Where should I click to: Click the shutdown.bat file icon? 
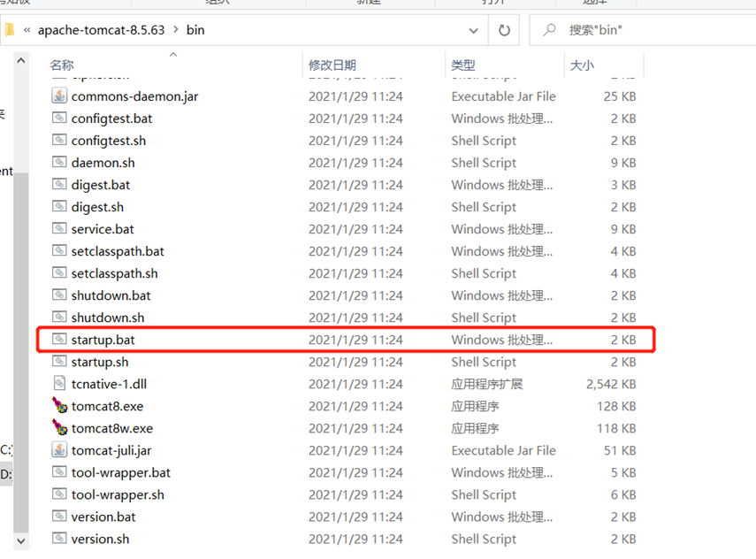click(59, 295)
